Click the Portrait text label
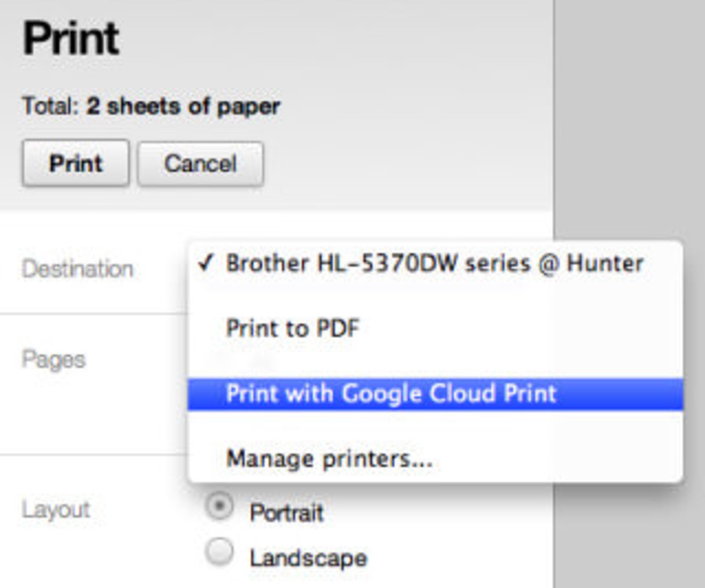The width and height of the screenshot is (705, 588). click(286, 512)
